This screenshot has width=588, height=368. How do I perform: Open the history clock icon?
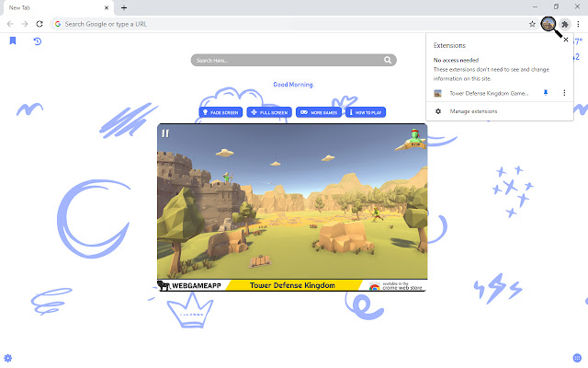pos(37,40)
